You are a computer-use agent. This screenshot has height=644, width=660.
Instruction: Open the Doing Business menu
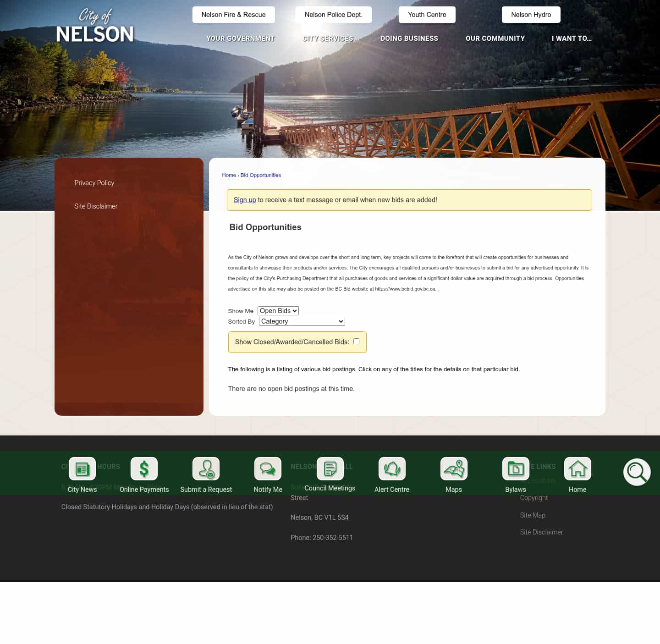pos(409,39)
